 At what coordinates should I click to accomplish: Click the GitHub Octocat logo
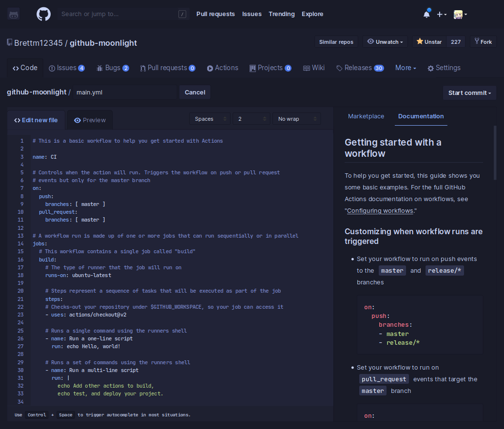point(43,15)
